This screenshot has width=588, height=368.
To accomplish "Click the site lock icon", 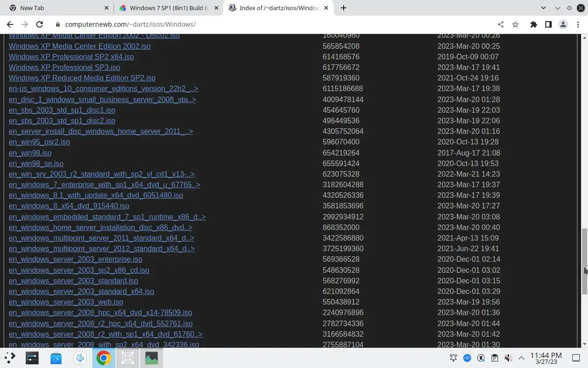I will [57, 24].
